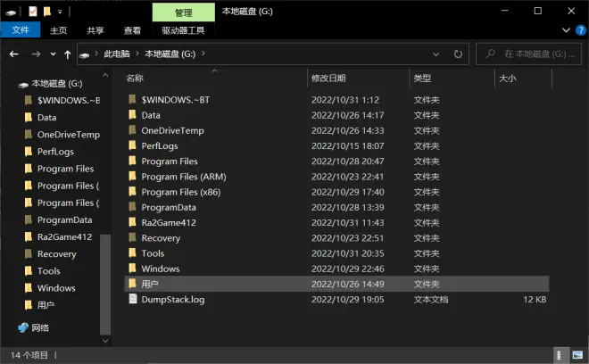The width and height of the screenshot is (589, 364).
Task: Click date 2022/10/31 20:35 of Tools
Action: click(347, 253)
